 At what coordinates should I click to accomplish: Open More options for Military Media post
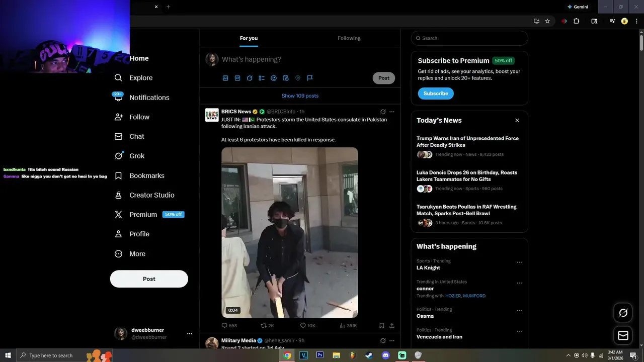coord(392,340)
